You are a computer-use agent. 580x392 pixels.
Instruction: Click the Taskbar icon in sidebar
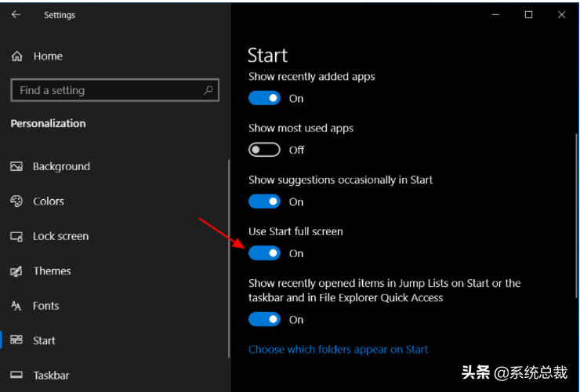[16, 375]
